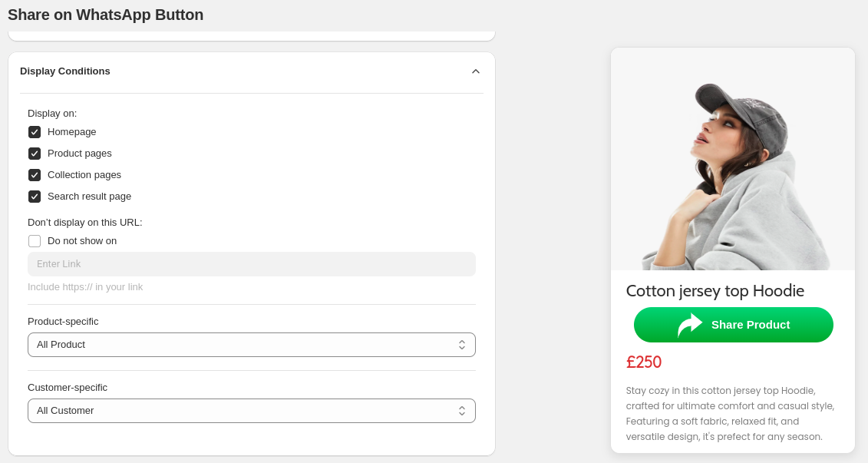Image resolution: width=868 pixels, height=463 pixels.
Task: Click the £250 price text
Action: tap(644, 362)
